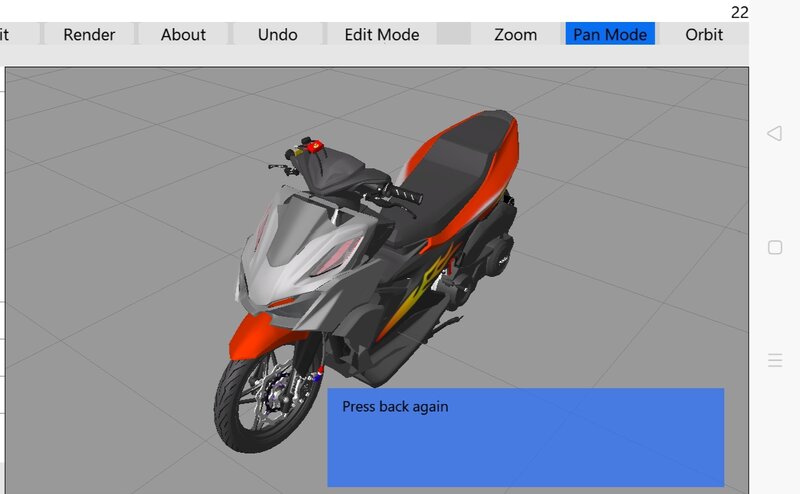Click the blank gray toolbar button
The image size is (800, 494).
click(454, 34)
